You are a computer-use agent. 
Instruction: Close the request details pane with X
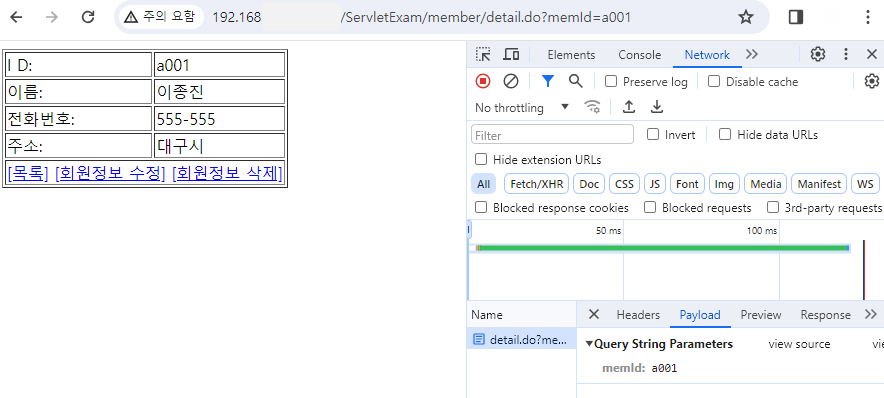(x=594, y=314)
